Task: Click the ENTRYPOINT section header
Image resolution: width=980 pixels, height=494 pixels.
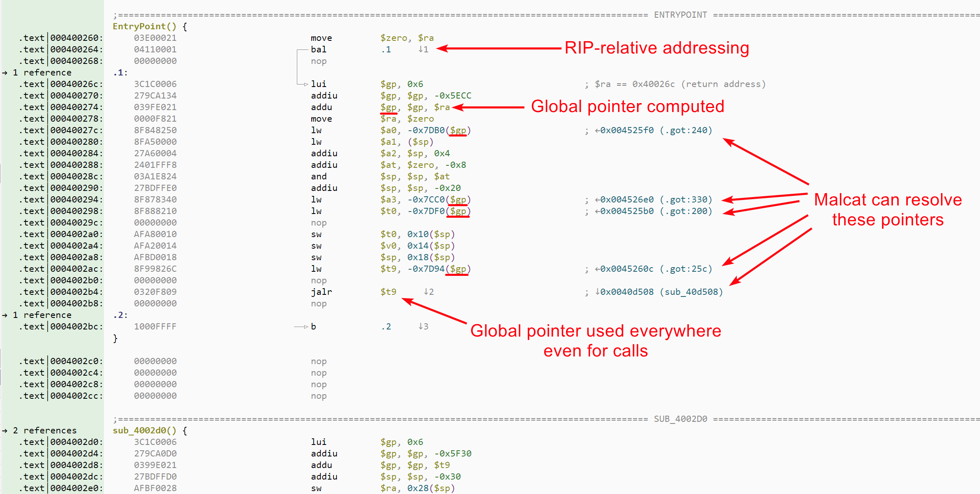Action: tap(680, 15)
